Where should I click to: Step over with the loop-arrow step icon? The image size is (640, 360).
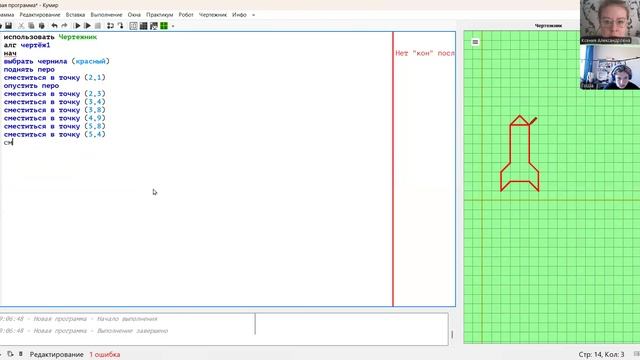[110, 26]
